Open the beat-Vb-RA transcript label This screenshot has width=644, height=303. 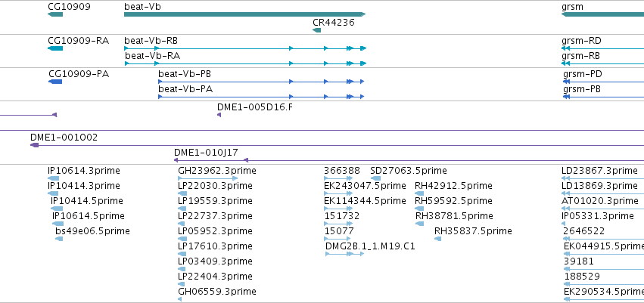click(152, 55)
